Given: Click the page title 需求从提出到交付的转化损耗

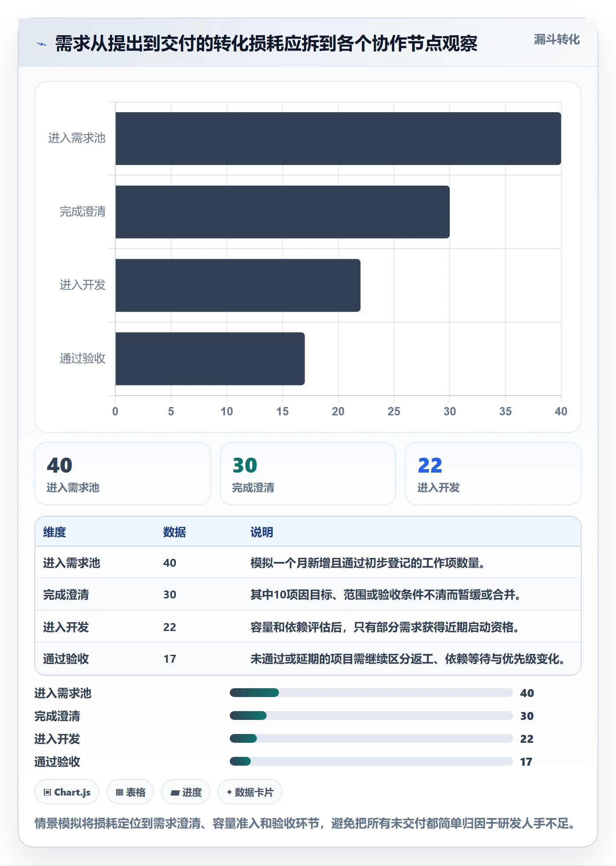Looking at the screenshot, I should (x=266, y=44).
